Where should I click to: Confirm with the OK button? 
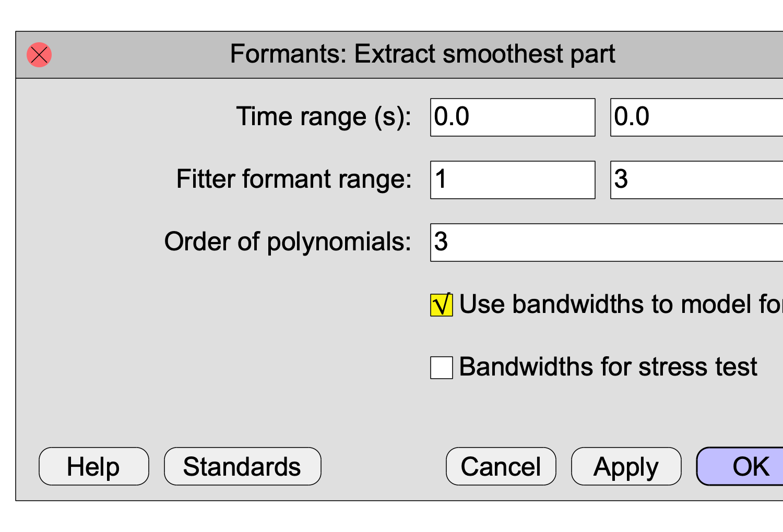tap(740, 466)
